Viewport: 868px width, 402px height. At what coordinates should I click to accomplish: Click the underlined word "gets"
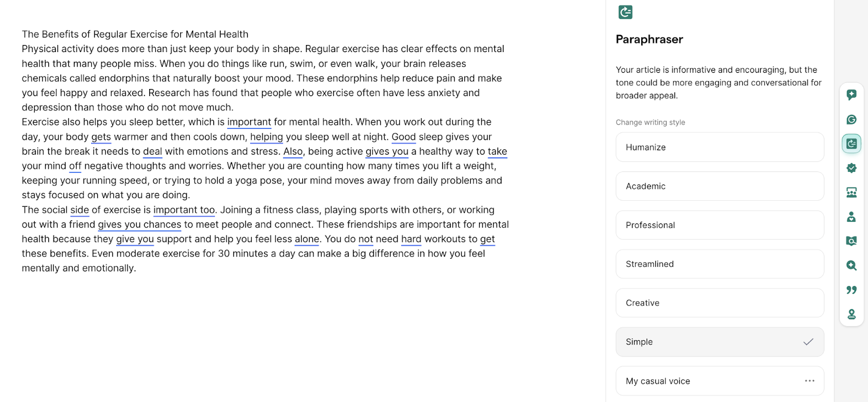(101, 137)
